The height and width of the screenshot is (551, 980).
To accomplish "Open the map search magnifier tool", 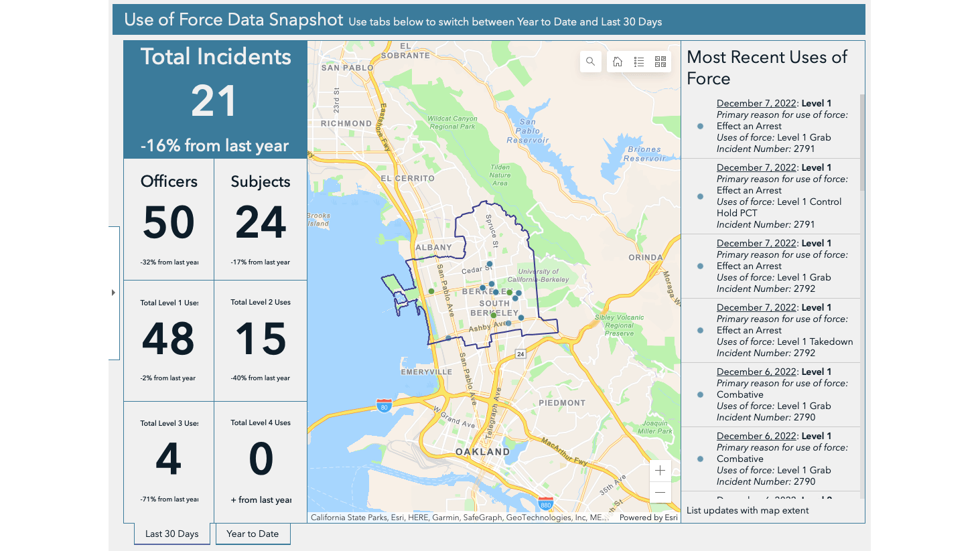I will tap(590, 62).
